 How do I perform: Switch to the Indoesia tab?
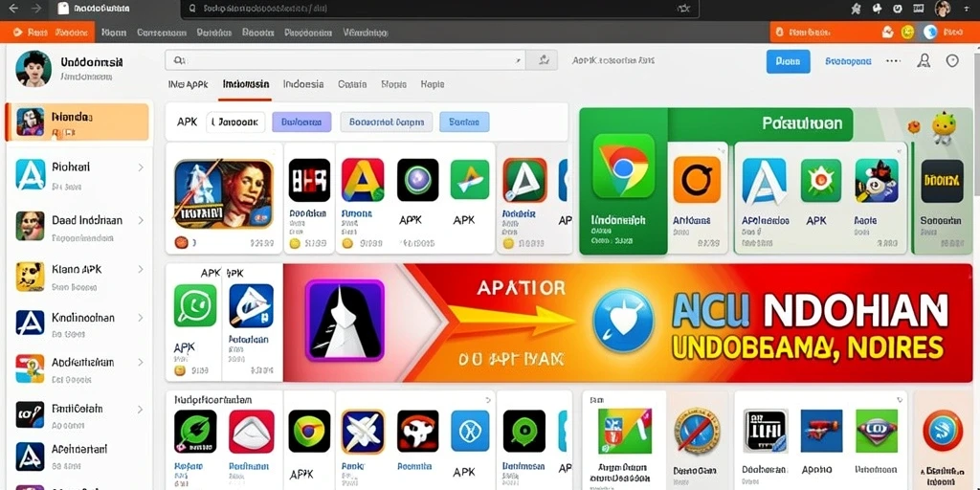point(303,84)
